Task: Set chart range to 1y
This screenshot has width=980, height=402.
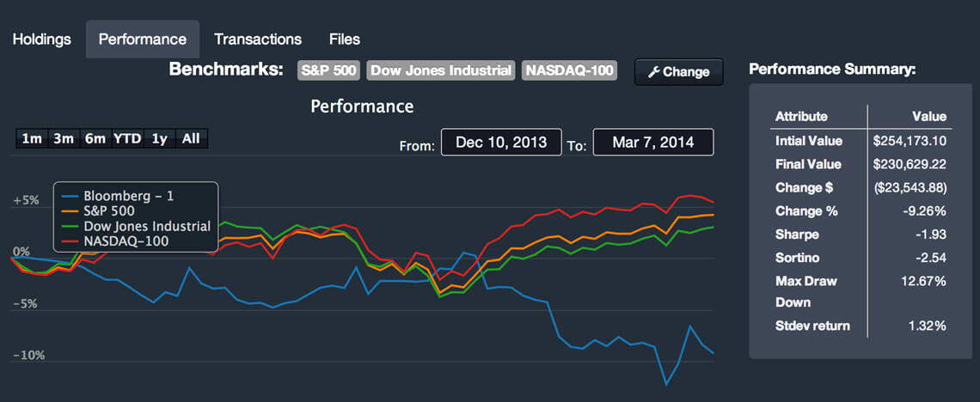Action: click(159, 139)
